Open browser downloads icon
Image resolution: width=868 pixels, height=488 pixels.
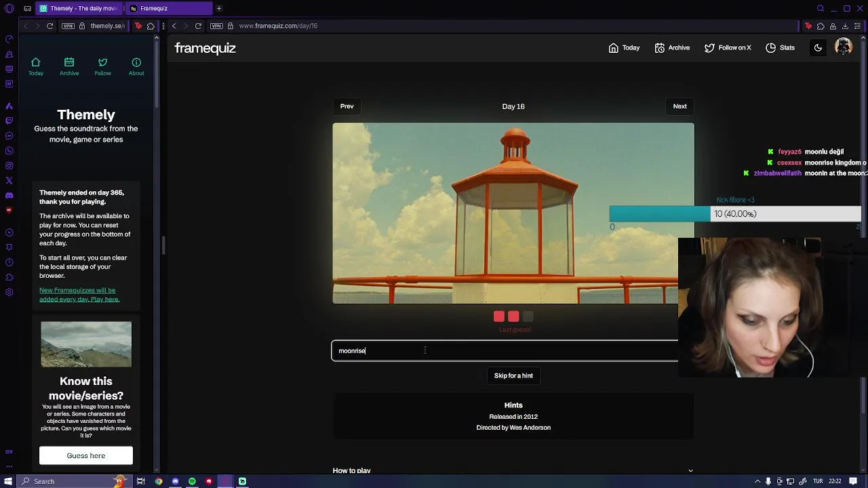click(x=845, y=26)
